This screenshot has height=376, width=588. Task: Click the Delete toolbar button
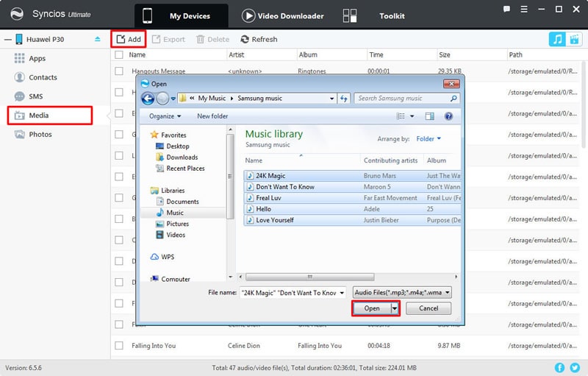212,40
